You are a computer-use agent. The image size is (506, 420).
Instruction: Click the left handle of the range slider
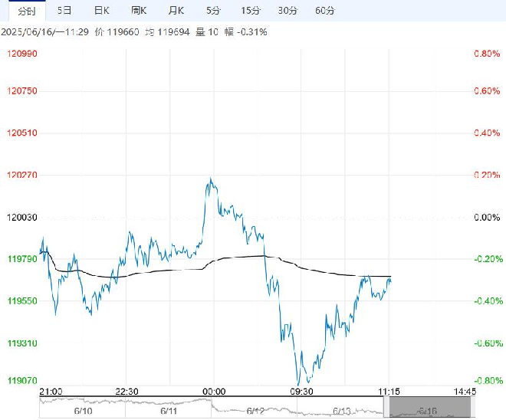386,406
